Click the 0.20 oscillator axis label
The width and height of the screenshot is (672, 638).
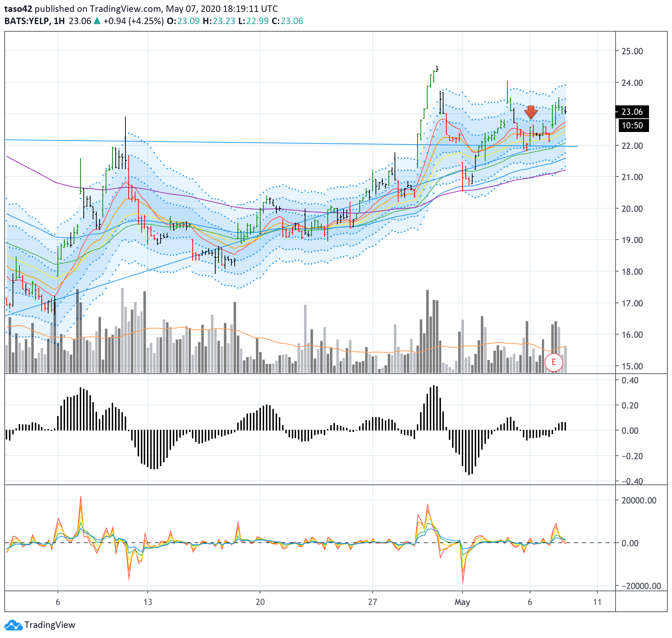pos(630,405)
